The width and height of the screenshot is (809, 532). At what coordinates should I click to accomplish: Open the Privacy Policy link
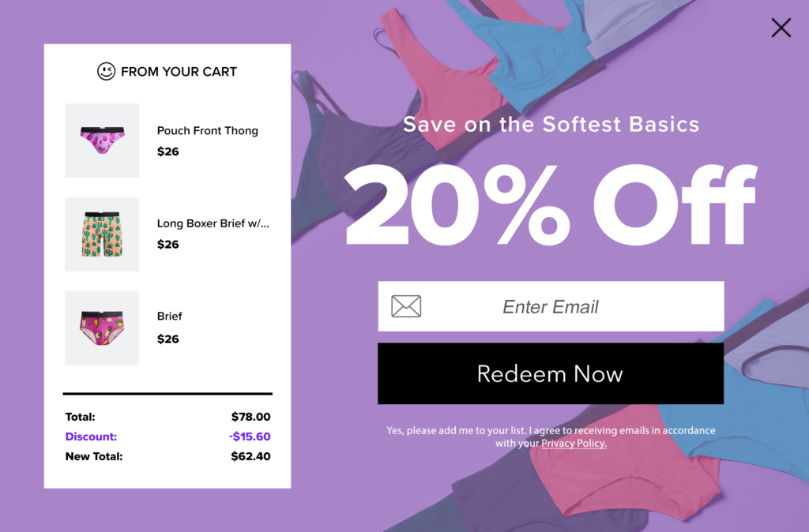click(573, 443)
